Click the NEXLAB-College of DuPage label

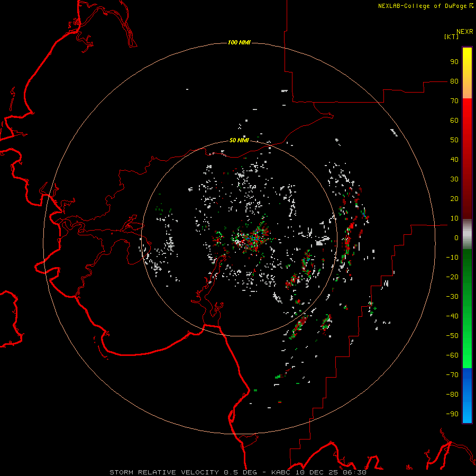tap(424, 6)
